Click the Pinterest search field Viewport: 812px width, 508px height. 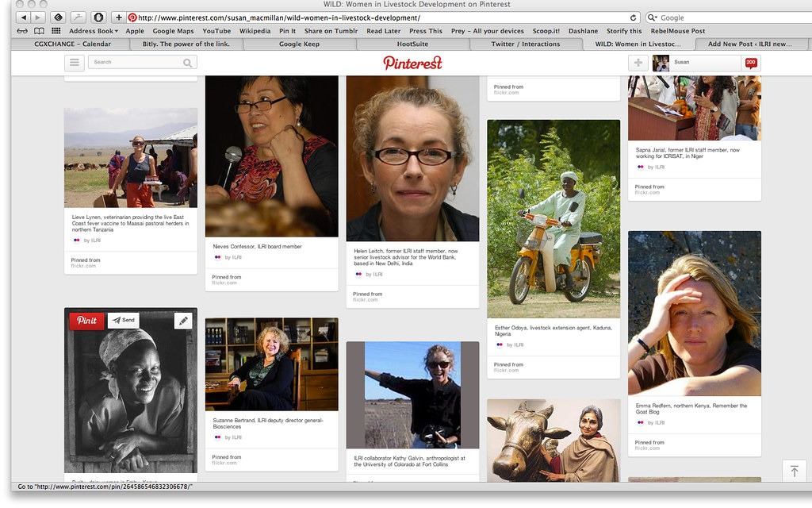click(135, 63)
